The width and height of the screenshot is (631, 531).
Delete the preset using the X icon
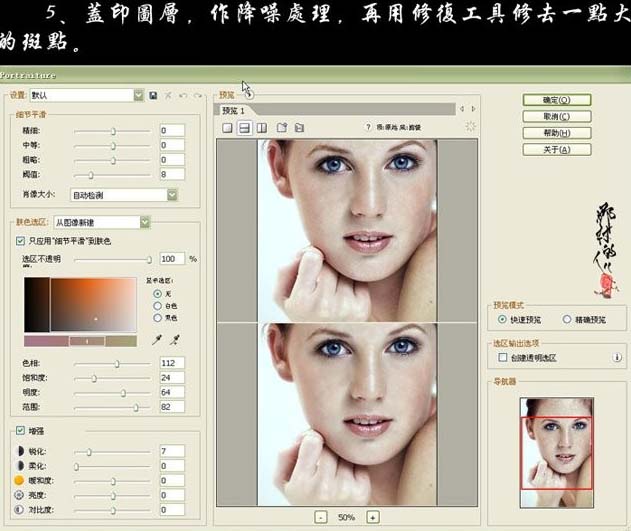[168, 95]
